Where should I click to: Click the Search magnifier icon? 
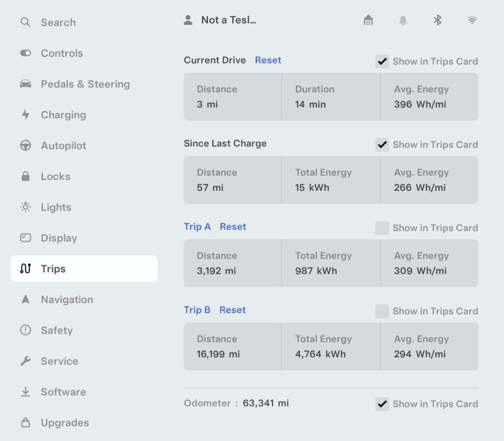pos(26,22)
